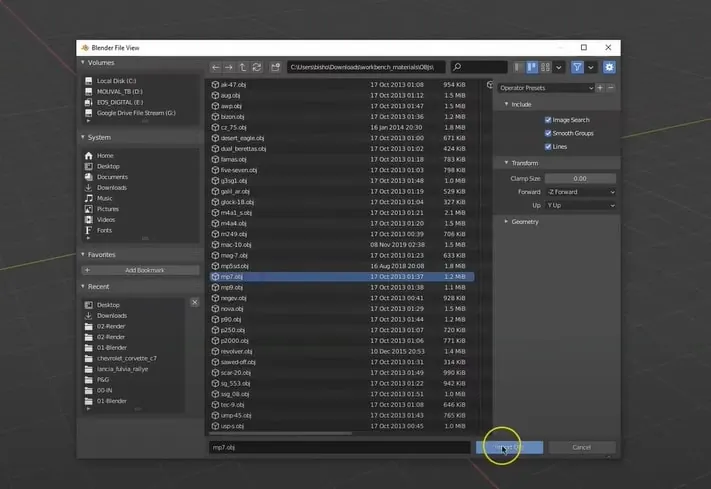The width and height of the screenshot is (711, 489).
Task: Open Operator Presets dropdown
Action: [x=546, y=88]
